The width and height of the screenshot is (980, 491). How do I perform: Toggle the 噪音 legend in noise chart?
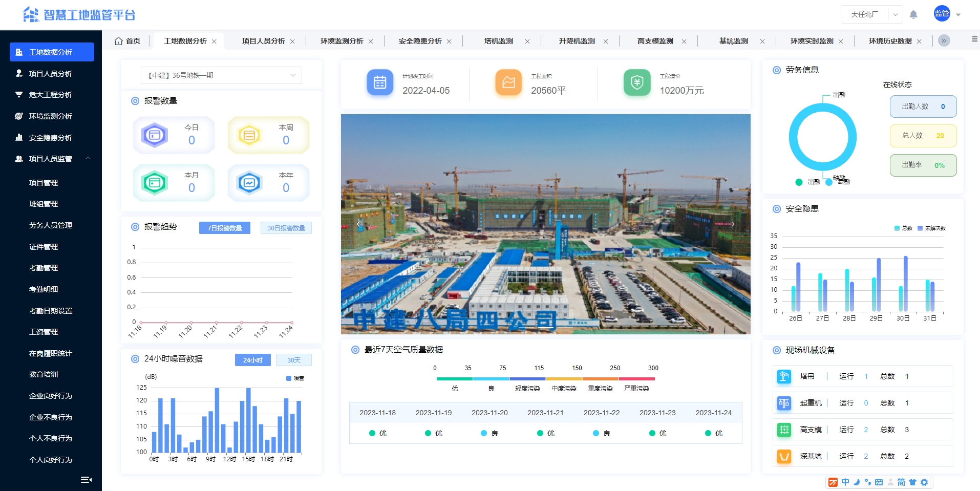tap(295, 378)
